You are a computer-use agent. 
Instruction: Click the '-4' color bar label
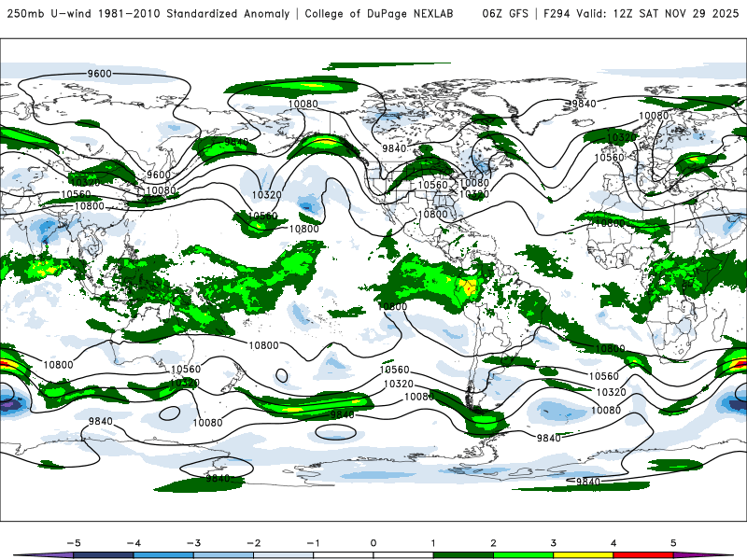134,543
